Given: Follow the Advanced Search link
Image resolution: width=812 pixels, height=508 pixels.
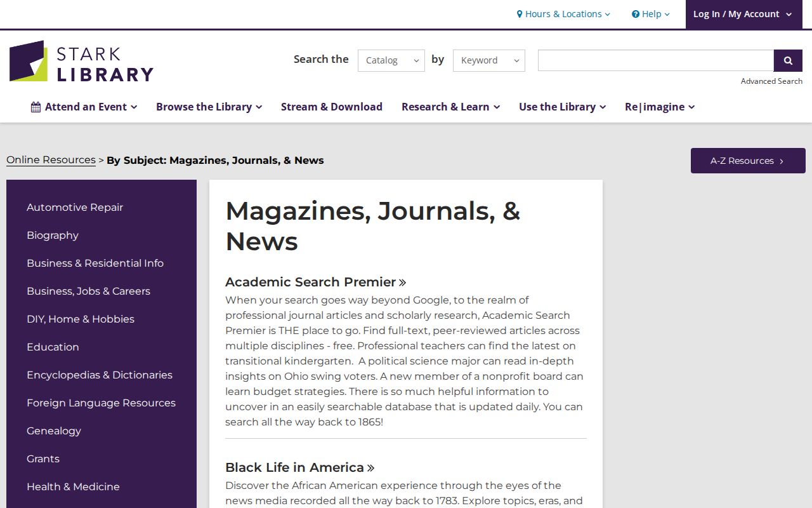Looking at the screenshot, I should click(x=771, y=81).
